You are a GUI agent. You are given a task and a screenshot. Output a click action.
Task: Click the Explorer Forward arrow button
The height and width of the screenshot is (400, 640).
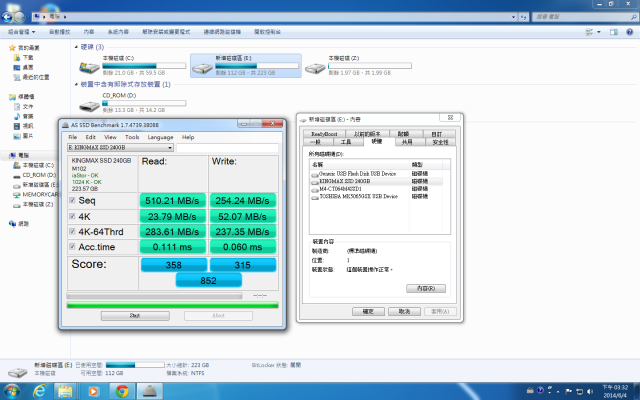click(19, 17)
